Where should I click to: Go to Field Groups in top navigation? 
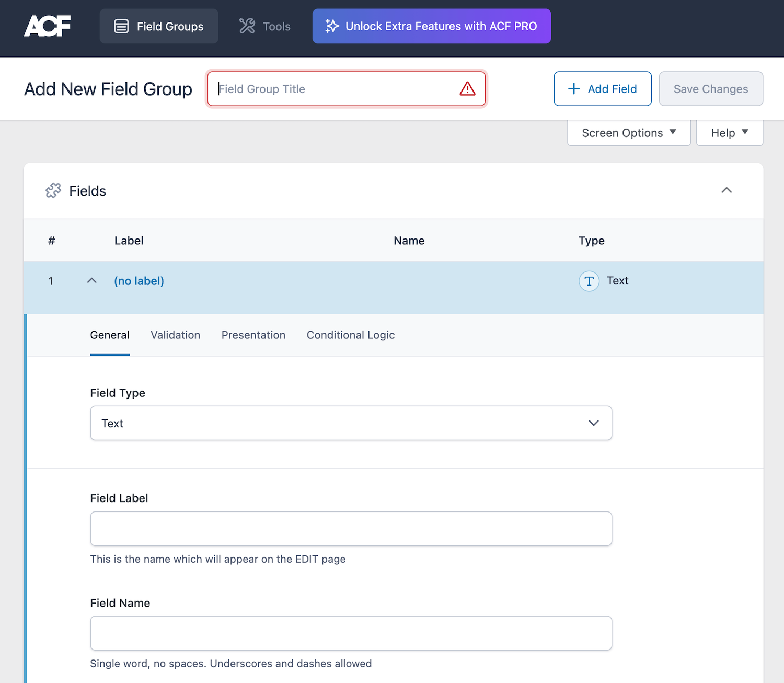point(159,26)
